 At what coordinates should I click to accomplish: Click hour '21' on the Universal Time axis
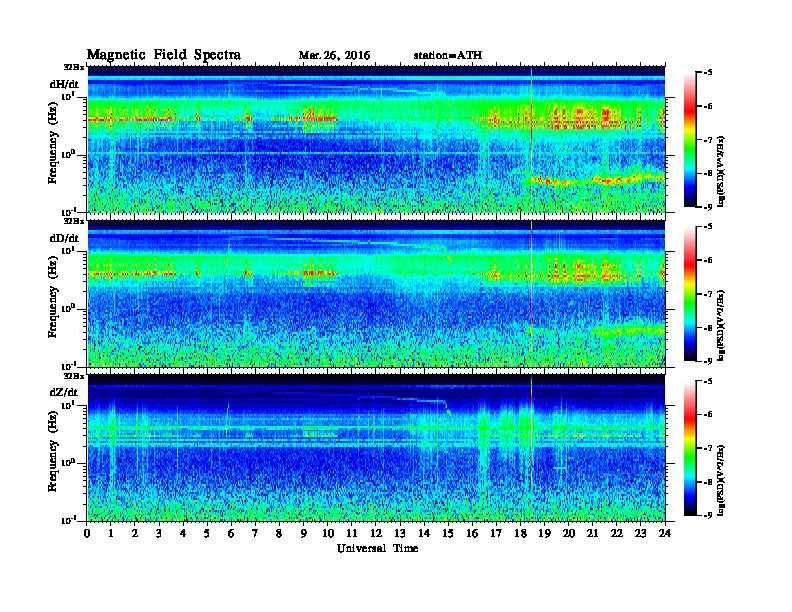pyautogui.click(x=592, y=534)
